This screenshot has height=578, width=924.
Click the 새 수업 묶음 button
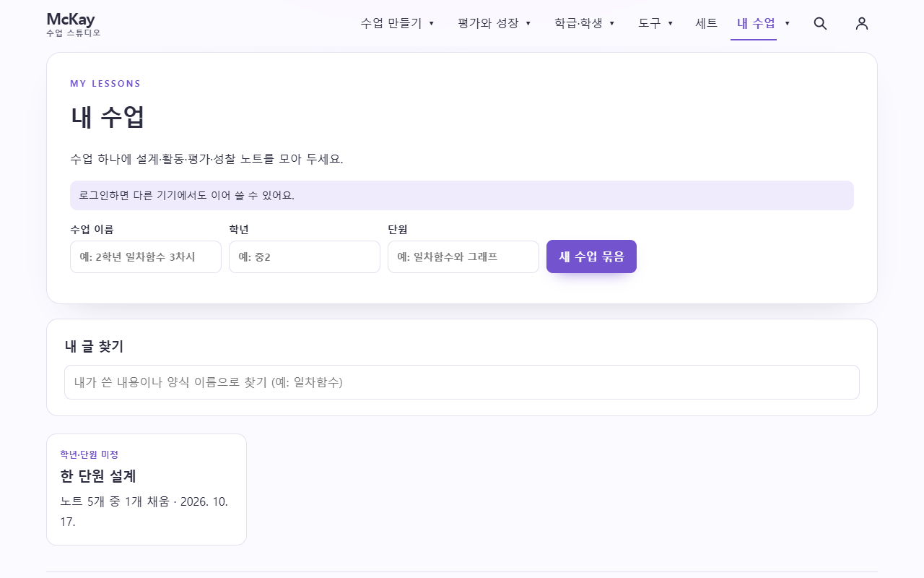tap(591, 256)
